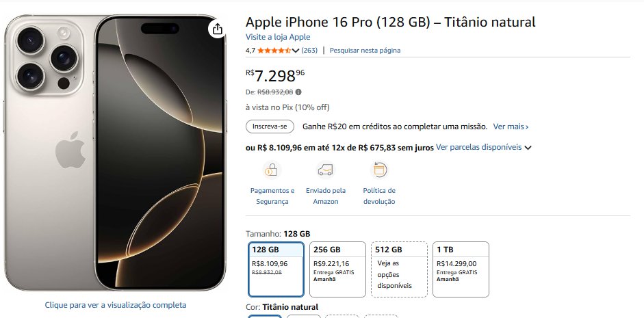Image resolution: width=644 pixels, height=318 pixels.
Task: Click the Pagamentos e Segurança lock icon
Action: [272, 170]
